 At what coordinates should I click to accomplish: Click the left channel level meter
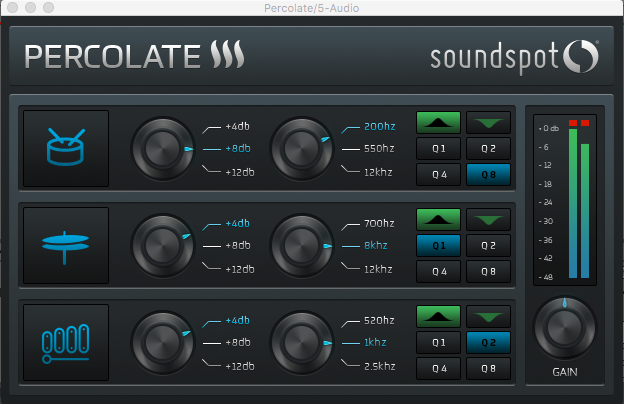(x=573, y=203)
